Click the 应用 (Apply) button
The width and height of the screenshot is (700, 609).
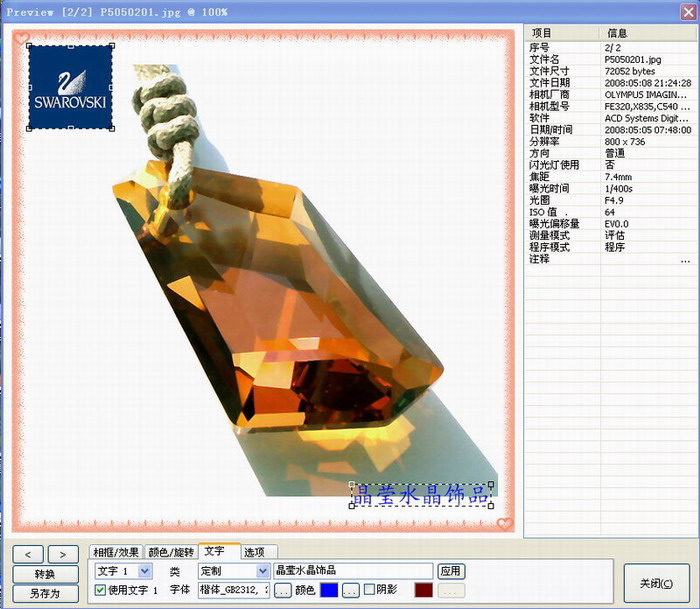pyautogui.click(x=451, y=571)
